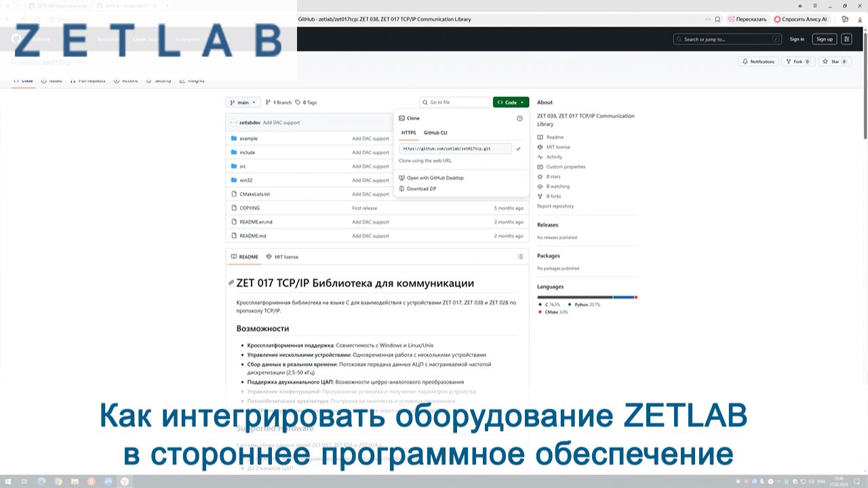Click the CMake language entry

point(553,312)
